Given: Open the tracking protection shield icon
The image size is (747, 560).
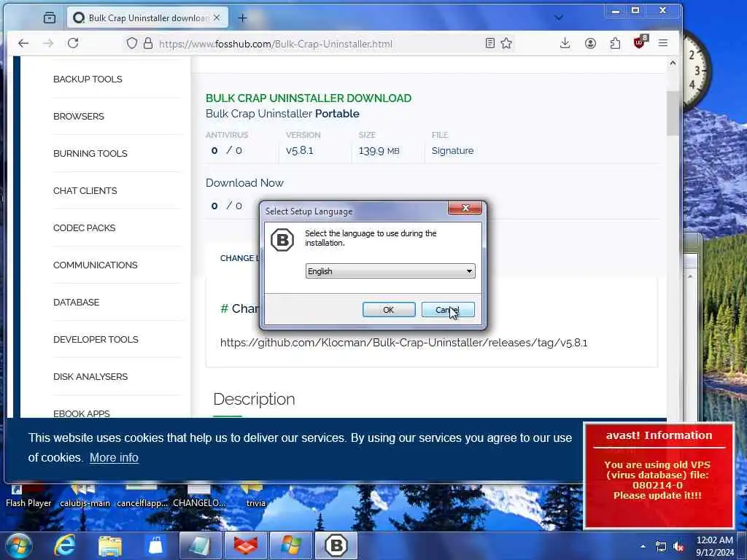Looking at the screenshot, I should pyautogui.click(x=132, y=43).
